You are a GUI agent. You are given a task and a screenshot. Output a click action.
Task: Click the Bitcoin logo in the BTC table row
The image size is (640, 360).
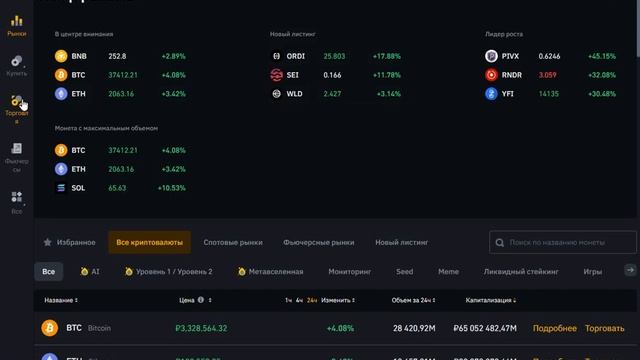pyautogui.click(x=49, y=328)
